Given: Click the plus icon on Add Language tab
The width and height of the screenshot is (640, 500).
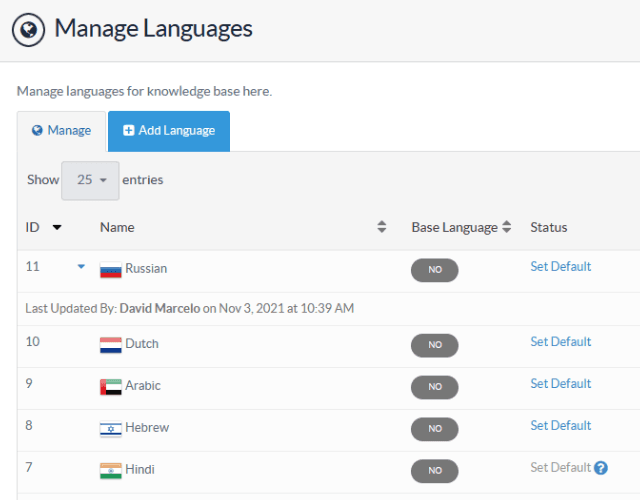Looking at the screenshot, I should click(129, 131).
